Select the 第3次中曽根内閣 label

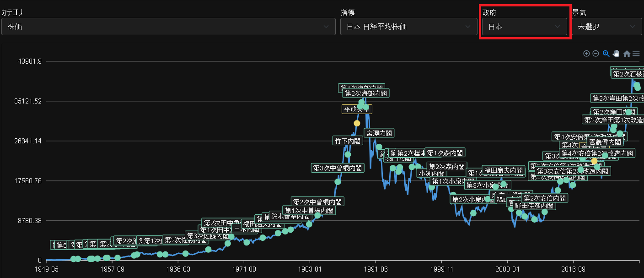click(338, 168)
